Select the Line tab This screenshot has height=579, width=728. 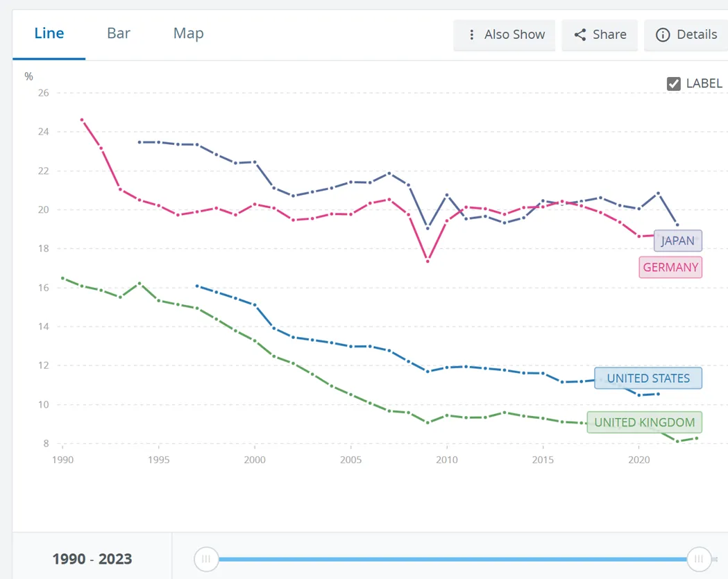[49, 33]
